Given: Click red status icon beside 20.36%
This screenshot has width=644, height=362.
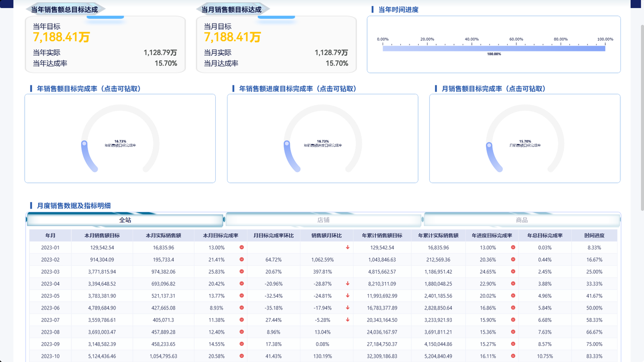Looking at the screenshot, I should [x=513, y=260].
